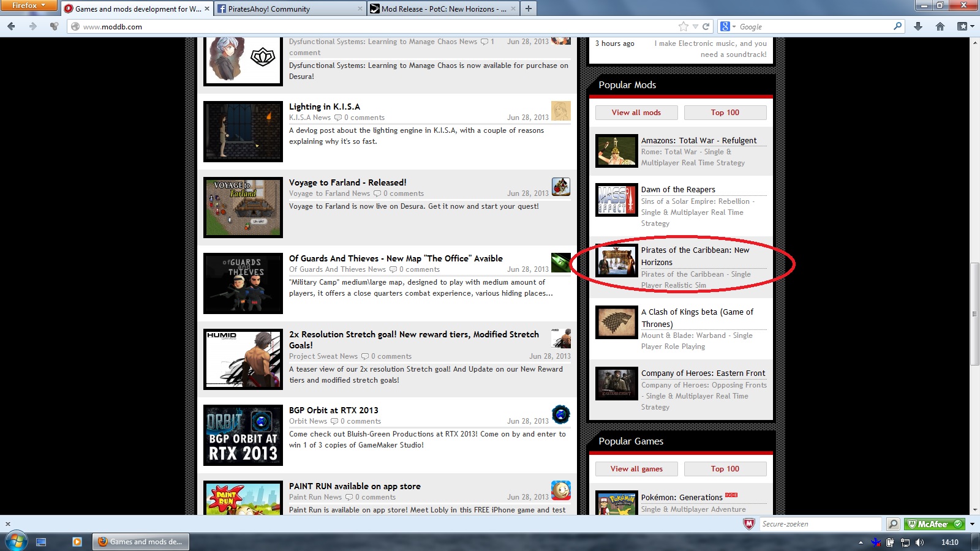
Task: Click the Firefox taskbar window button
Action: [x=141, y=542]
